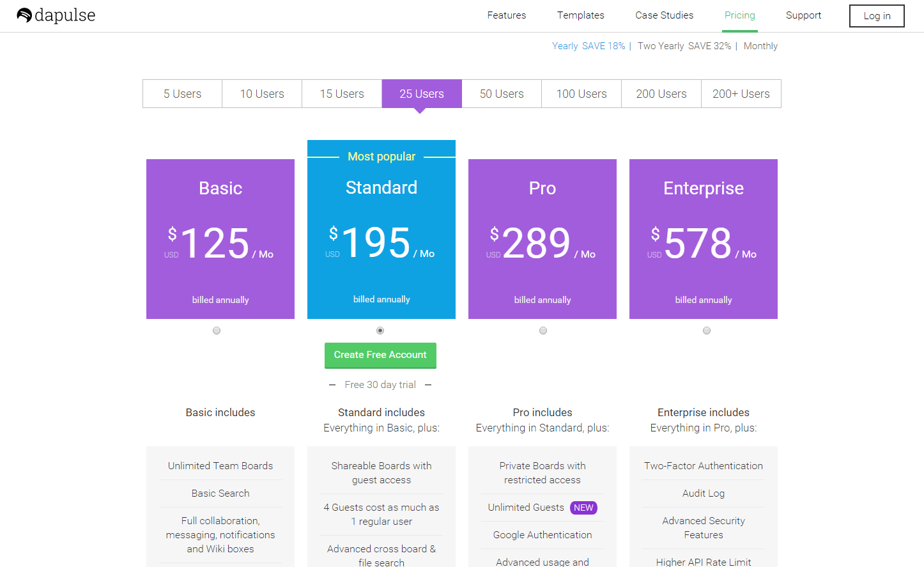924x567 pixels.
Task: Click the purple Enterprise pricing card
Action: click(x=703, y=239)
